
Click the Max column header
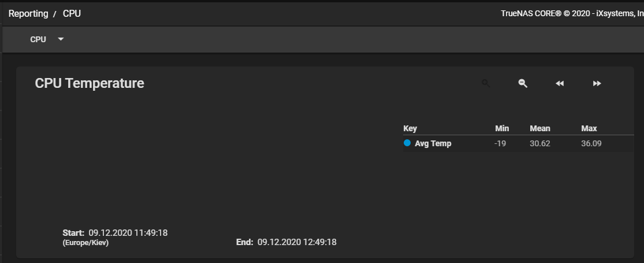click(589, 129)
